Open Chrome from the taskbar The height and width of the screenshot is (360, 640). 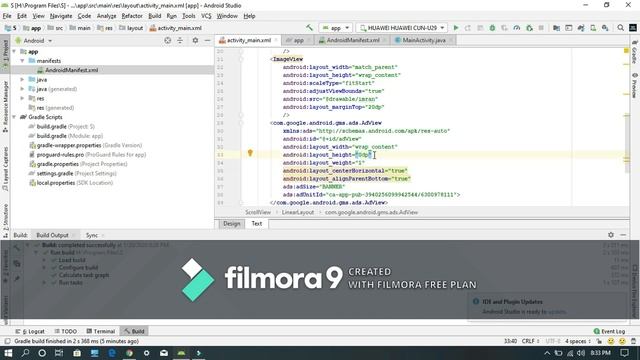pyautogui.click(x=129, y=353)
